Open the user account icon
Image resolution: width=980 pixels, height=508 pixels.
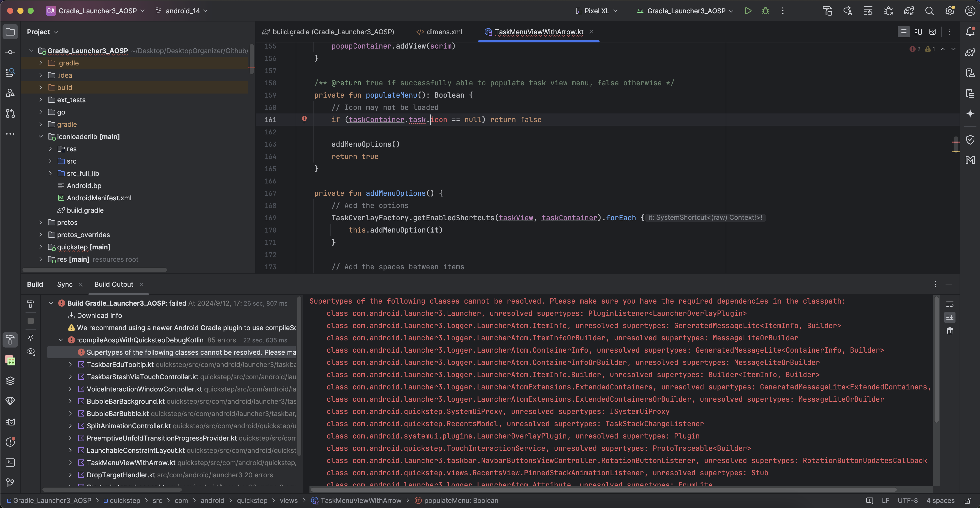click(x=970, y=11)
